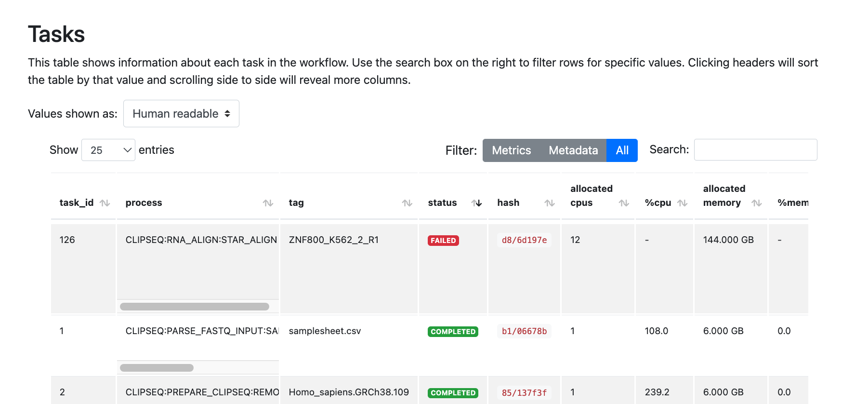
Task: Click the b1/06678b hash value
Action: pyautogui.click(x=524, y=331)
